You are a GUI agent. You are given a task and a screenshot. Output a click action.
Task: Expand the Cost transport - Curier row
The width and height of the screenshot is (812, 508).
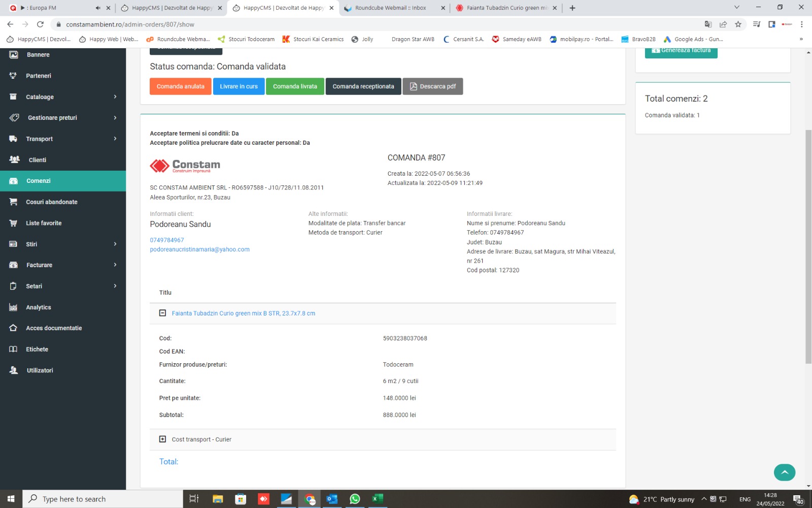coord(162,439)
